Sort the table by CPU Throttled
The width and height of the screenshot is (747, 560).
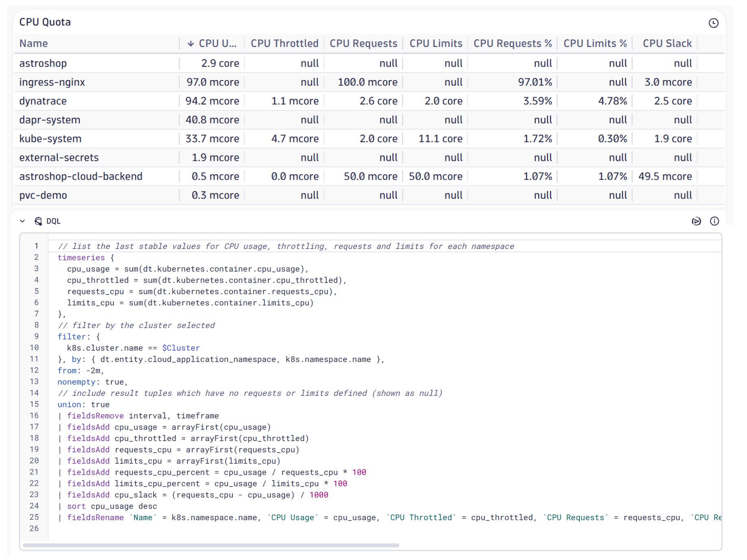tap(284, 43)
